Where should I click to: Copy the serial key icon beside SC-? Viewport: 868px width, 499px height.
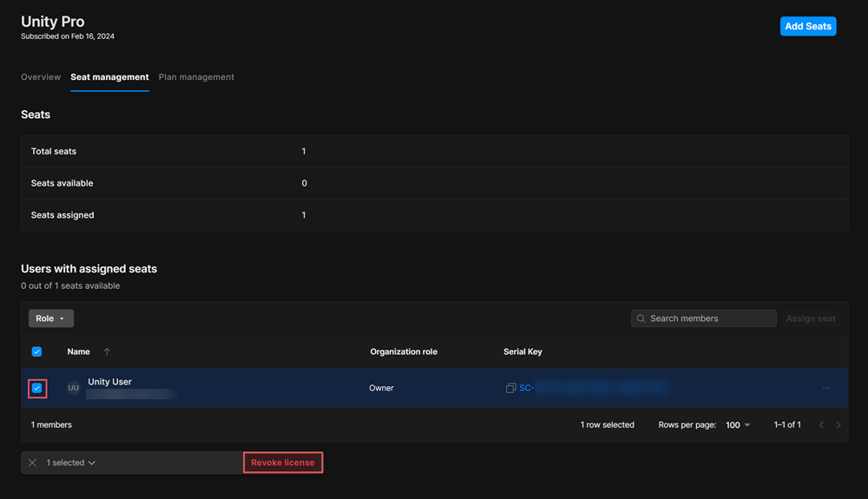pyautogui.click(x=510, y=388)
